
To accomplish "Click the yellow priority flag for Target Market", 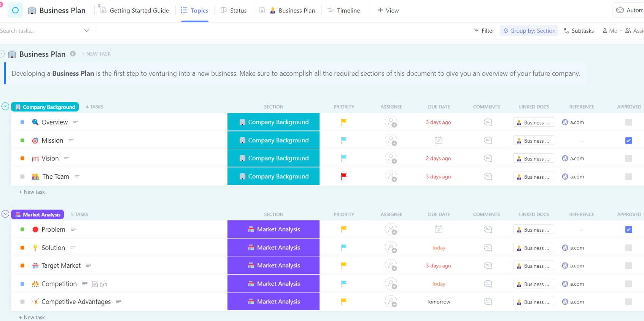I will coord(344,265).
